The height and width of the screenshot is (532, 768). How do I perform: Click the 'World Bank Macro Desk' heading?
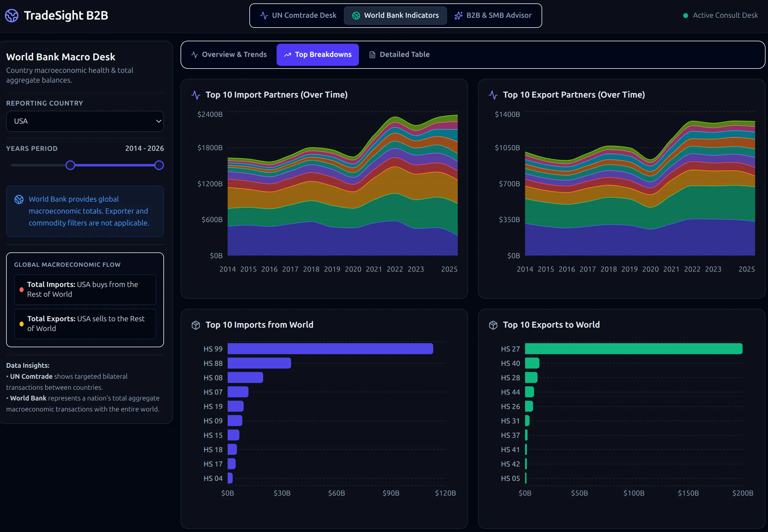tap(61, 57)
